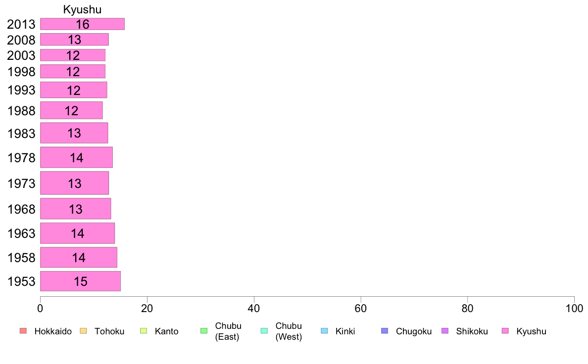This screenshot has width=588, height=364.
Task: Click the 1998 year axis label
Action: [21, 72]
